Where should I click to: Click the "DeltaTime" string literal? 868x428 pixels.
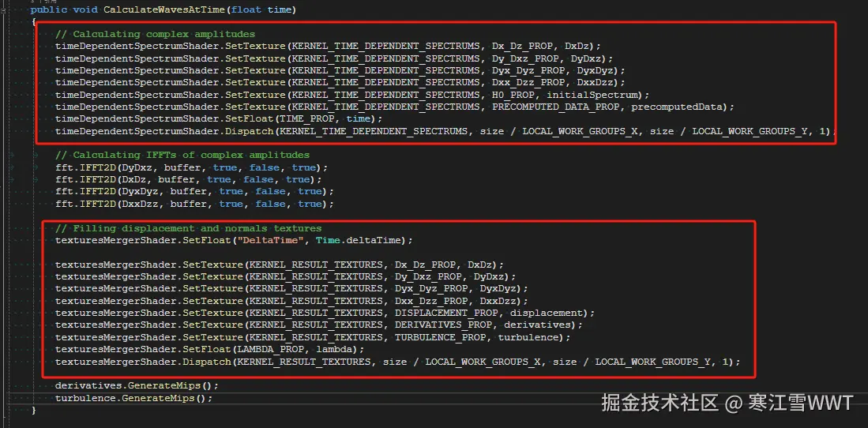point(273,240)
